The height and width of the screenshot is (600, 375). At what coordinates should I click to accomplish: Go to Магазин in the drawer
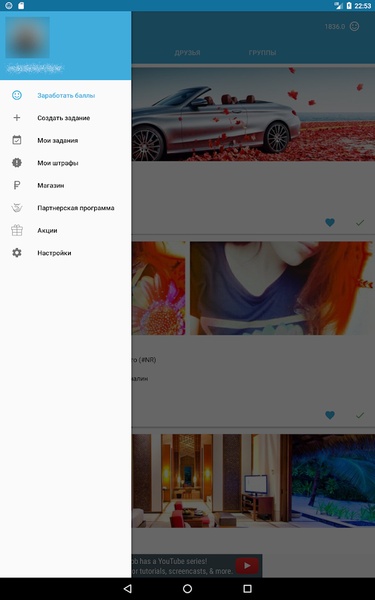pos(65,185)
